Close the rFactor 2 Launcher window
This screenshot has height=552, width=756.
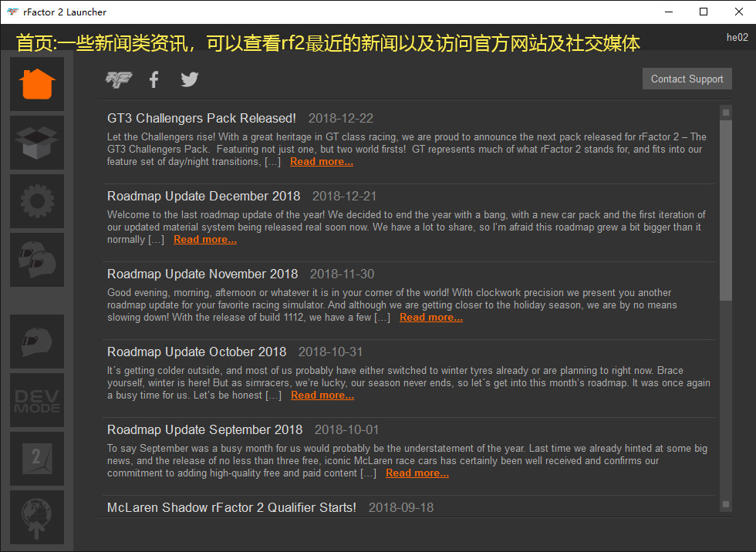tap(739, 12)
